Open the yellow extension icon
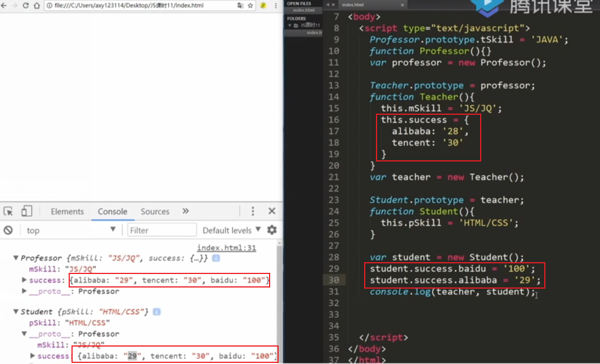 coord(263,6)
